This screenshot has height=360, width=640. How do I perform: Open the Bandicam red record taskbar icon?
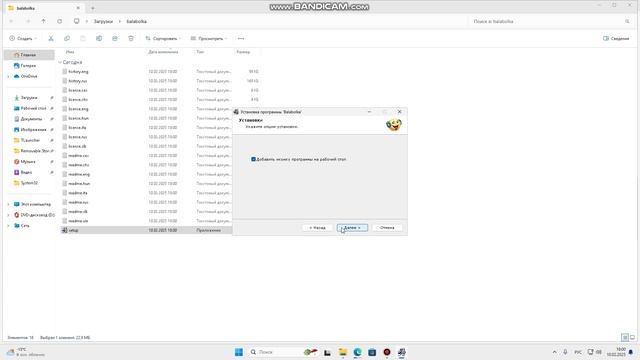coord(387,352)
